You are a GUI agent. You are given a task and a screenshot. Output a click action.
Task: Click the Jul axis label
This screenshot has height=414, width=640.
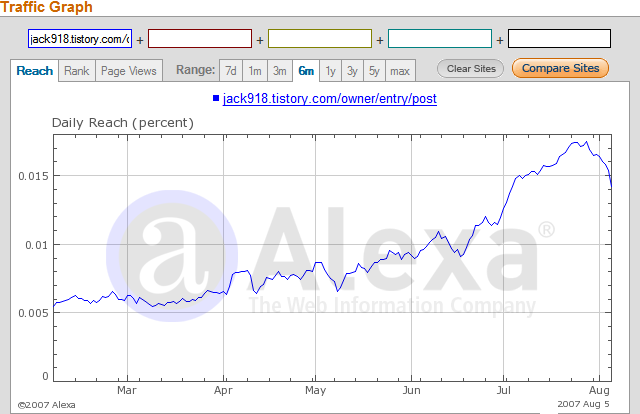[504, 390]
